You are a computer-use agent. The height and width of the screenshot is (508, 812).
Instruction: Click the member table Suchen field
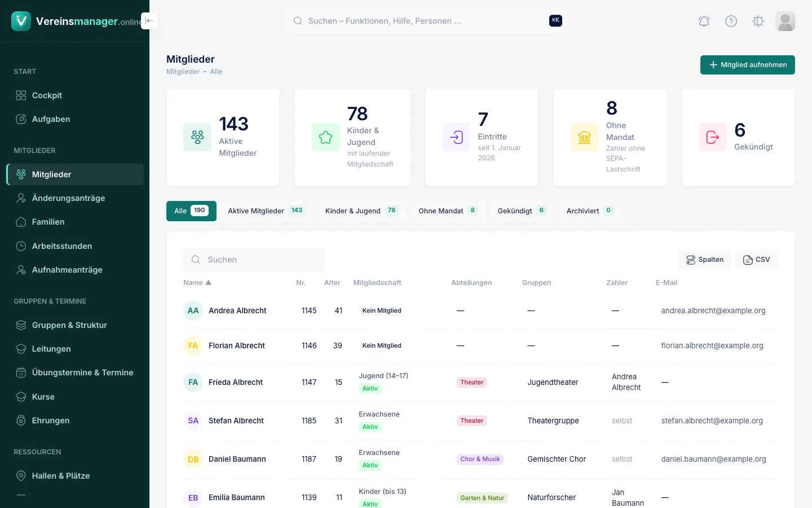point(254,260)
